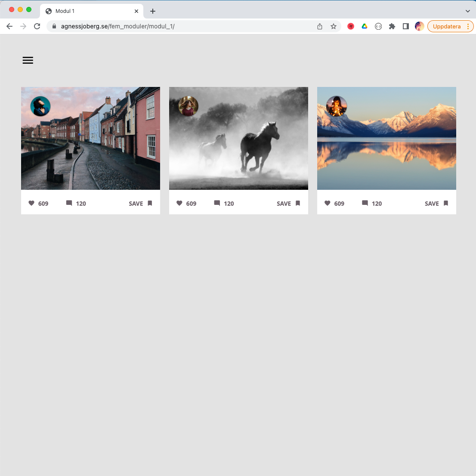Click the SAVE label on the horses card
Viewport: 476px width, 476px height.
pos(284,204)
